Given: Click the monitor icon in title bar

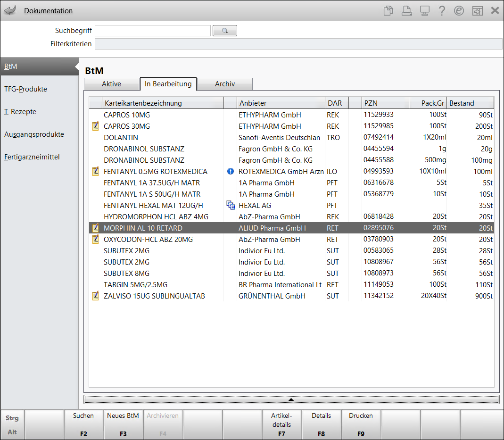Looking at the screenshot, I should pos(425,10).
